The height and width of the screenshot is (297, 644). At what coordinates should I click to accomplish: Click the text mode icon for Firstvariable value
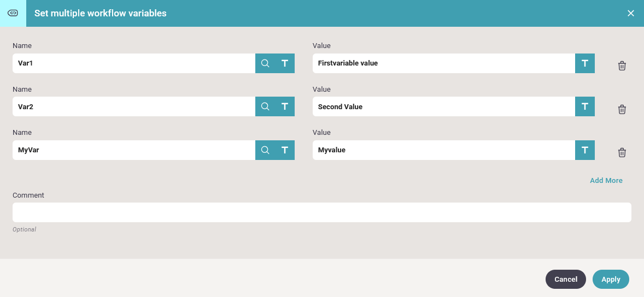click(584, 63)
